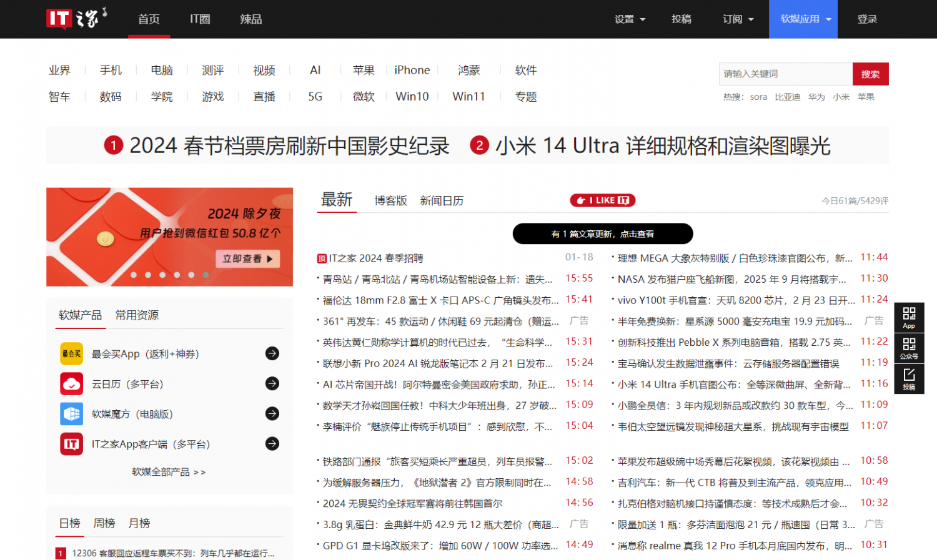This screenshot has height=560, width=937.
Task: Open the IT之家App客户端 icon
Action: coord(71,444)
